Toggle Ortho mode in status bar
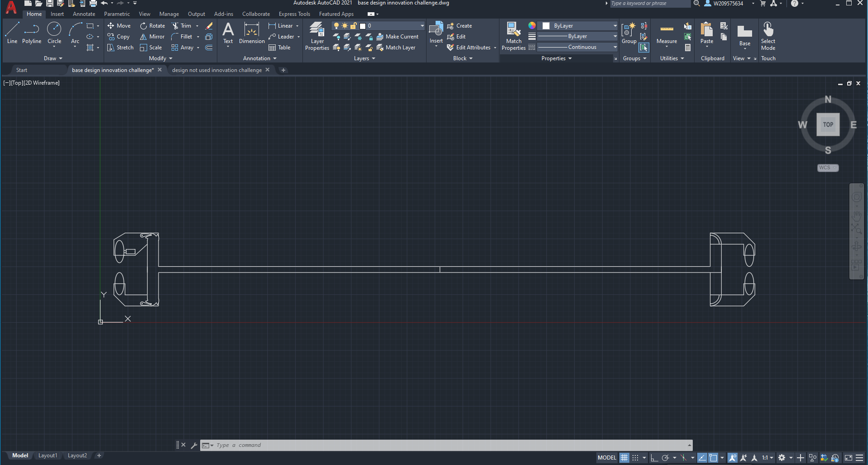Viewport: 868px width, 465px height. (654, 458)
